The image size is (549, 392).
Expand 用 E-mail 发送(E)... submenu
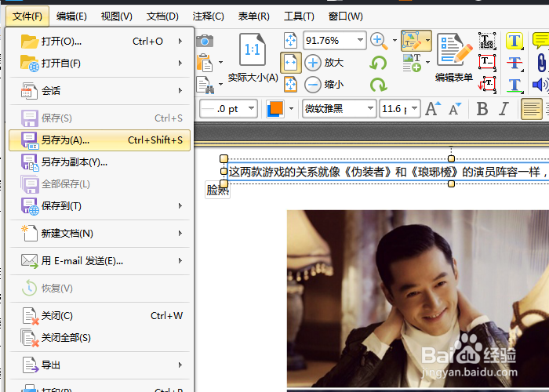tap(100, 261)
